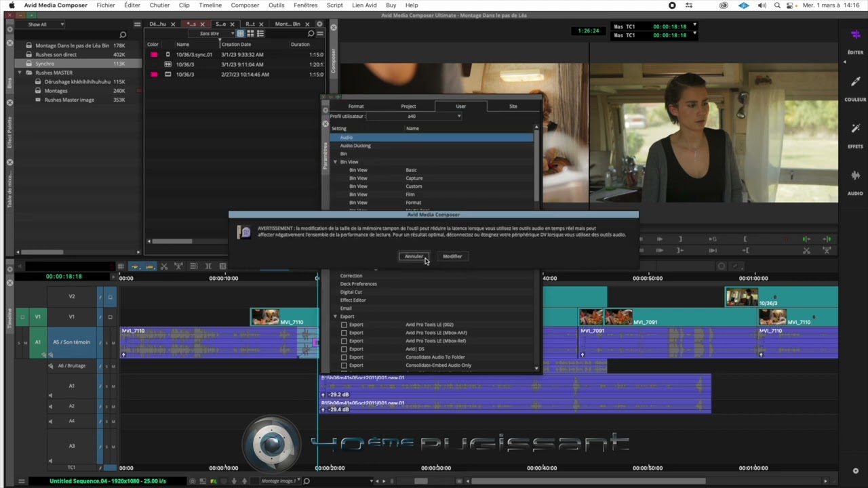
Task: Open search in the bin window
Action: tap(311, 33)
